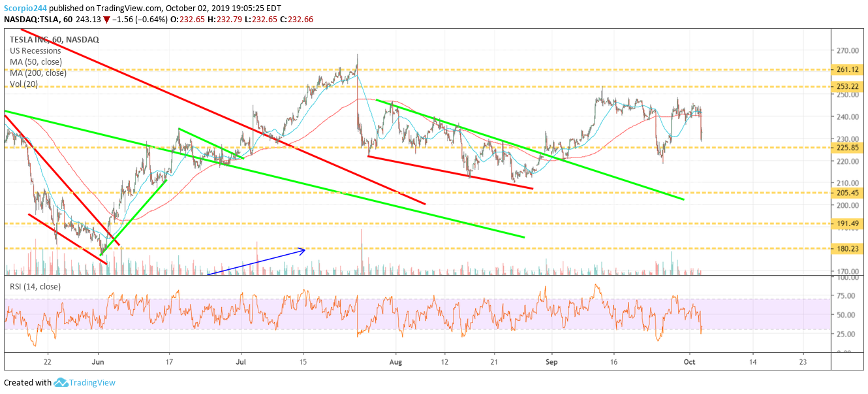Click the 270.00 price axis label
868x394 pixels.
(848, 50)
